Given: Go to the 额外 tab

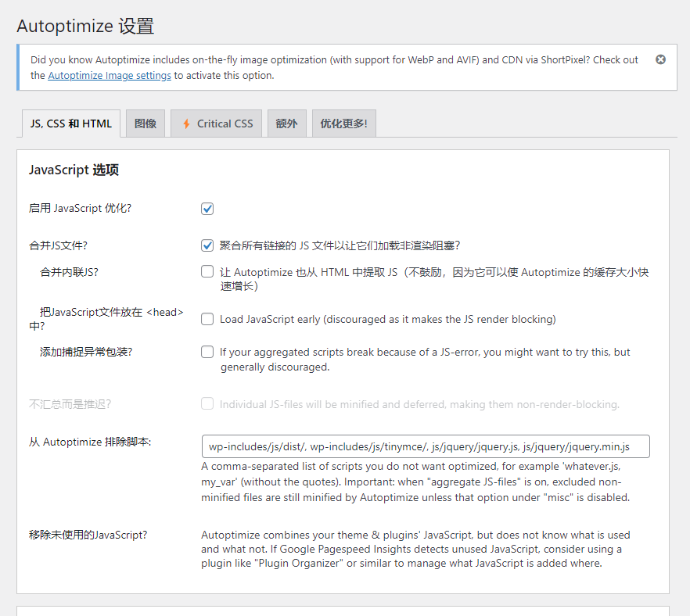Looking at the screenshot, I should click(x=286, y=124).
